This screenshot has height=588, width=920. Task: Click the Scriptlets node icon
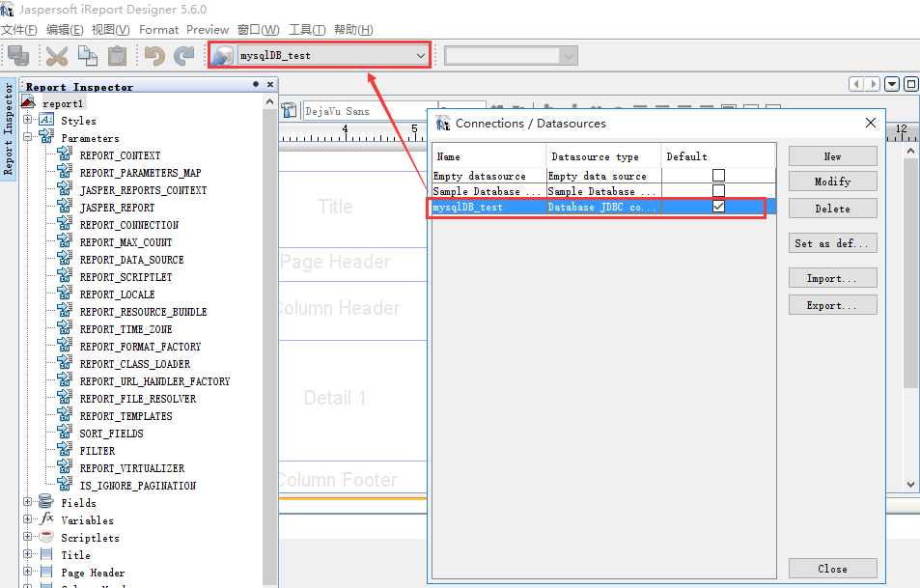click(x=45, y=537)
